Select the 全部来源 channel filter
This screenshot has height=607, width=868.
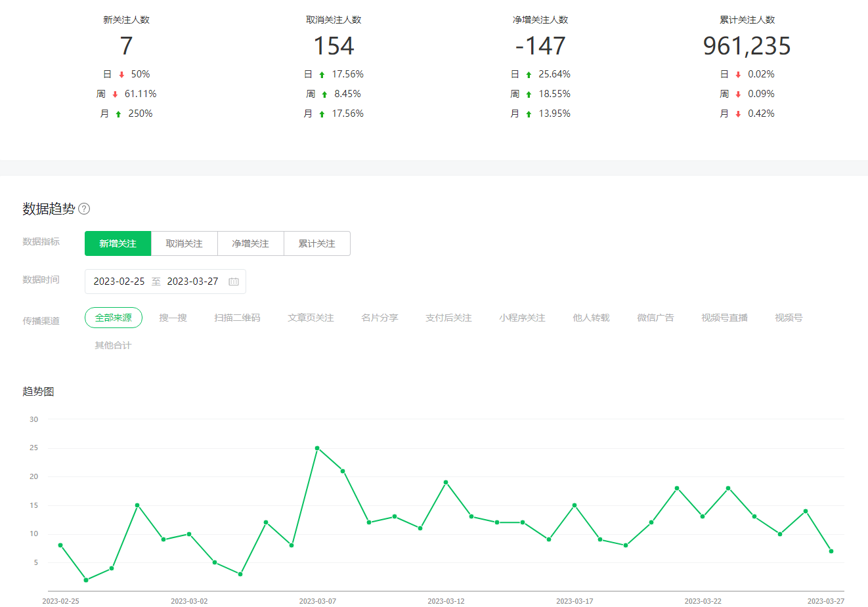coord(114,318)
